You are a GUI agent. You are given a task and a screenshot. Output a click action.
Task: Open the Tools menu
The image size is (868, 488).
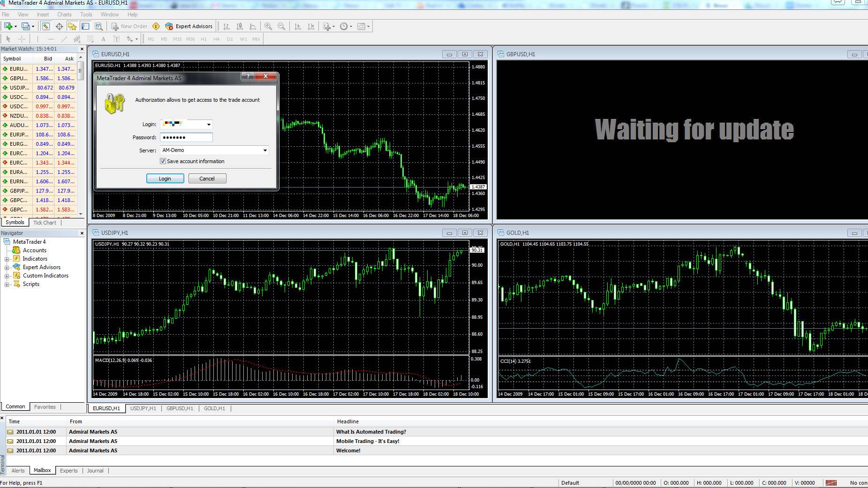pos(86,15)
